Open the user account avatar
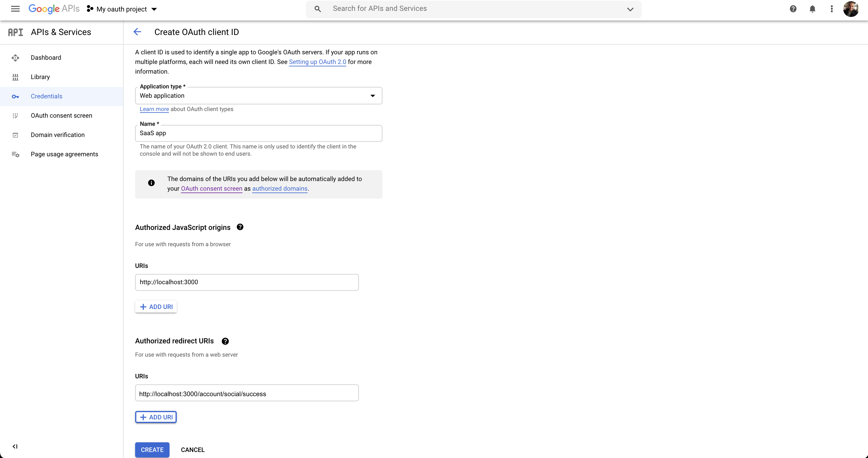 851,9
